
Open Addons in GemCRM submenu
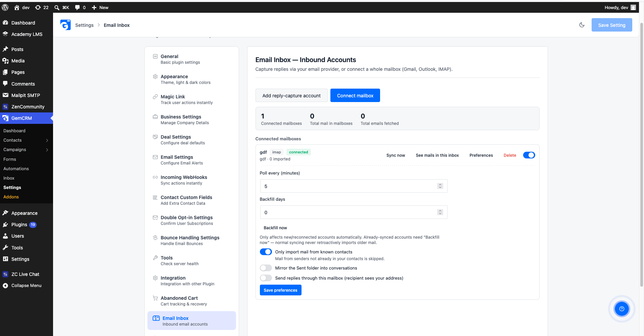coord(11,197)
